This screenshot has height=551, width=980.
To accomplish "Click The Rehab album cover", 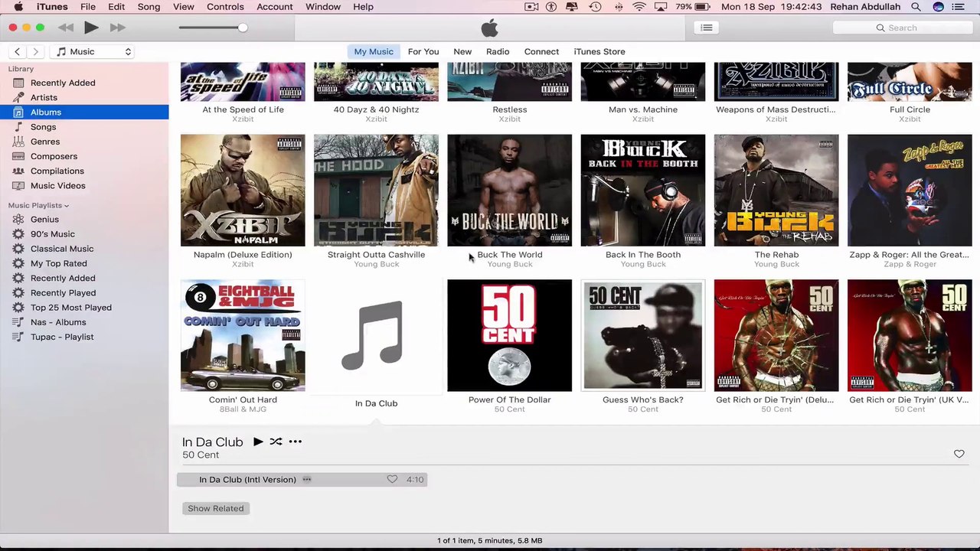I will coord(776,191).
